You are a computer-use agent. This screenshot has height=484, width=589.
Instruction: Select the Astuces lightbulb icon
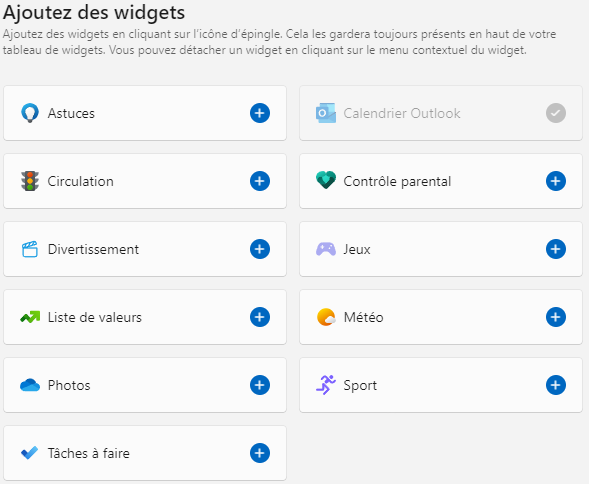pos(30,113)
